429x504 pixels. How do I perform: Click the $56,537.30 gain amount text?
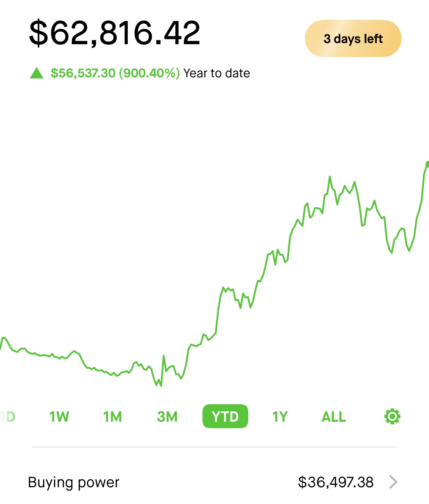(x=83, y=73)
